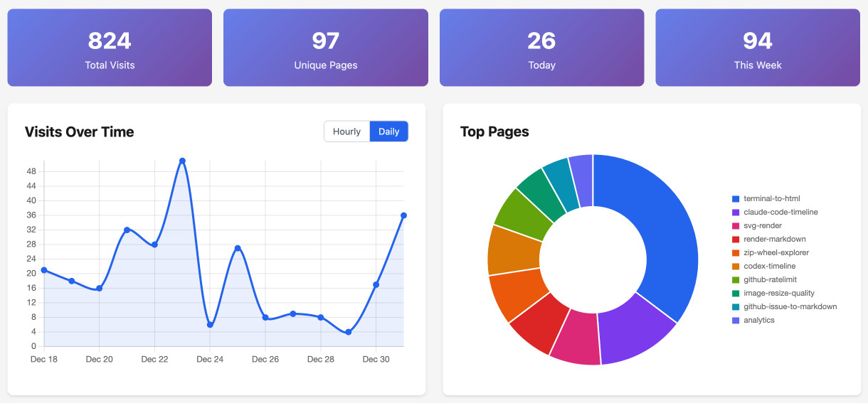This screenshot has width=868, height=403.
Task: Hide github-ratelimit from the legend
Action: (x=775, y=280)
